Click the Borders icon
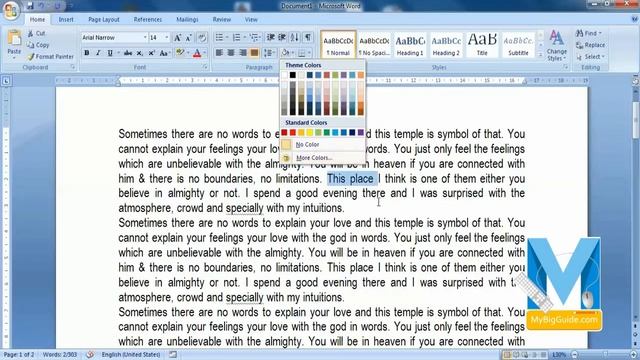640x360 pixels. (302, 53)
